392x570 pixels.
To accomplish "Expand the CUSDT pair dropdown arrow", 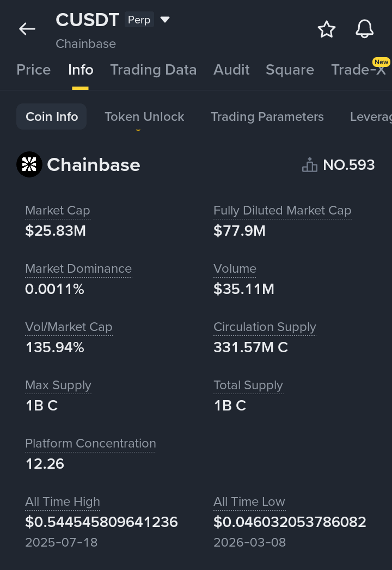I will pos(165,20).
